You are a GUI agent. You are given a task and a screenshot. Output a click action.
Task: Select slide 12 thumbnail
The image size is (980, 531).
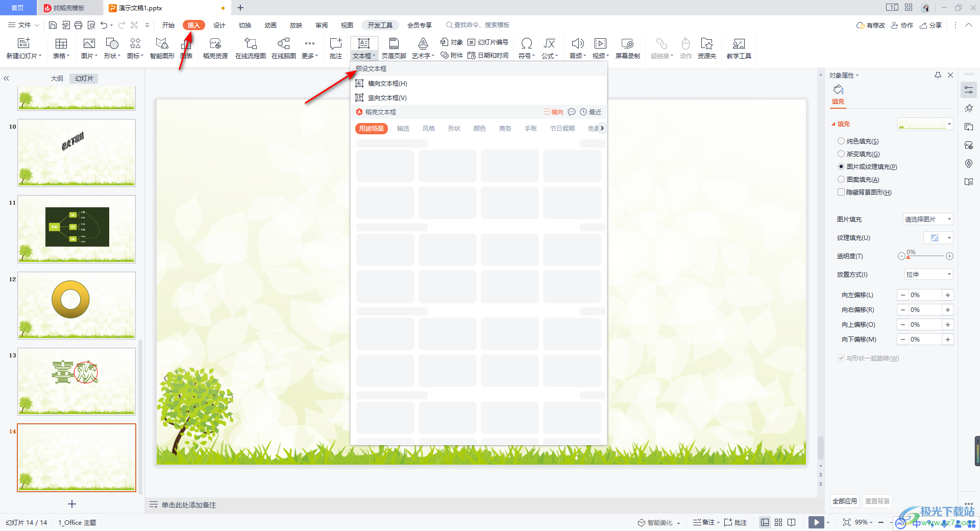[x=77, y=305]
